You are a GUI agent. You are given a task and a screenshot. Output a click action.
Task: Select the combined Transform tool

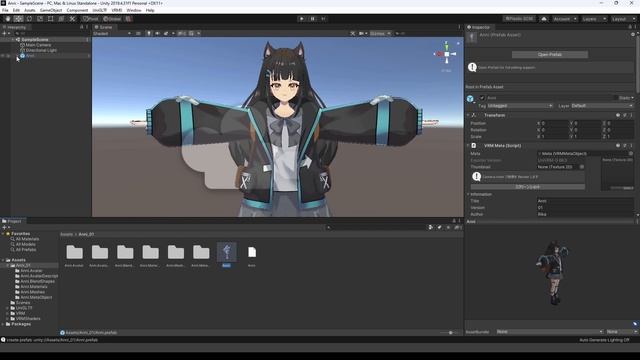click(61, 19)
